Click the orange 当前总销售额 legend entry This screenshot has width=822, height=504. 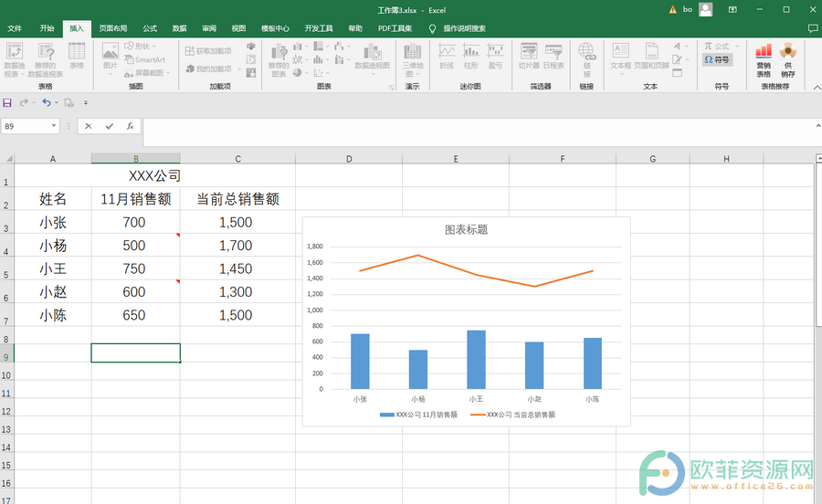[512, 415]
